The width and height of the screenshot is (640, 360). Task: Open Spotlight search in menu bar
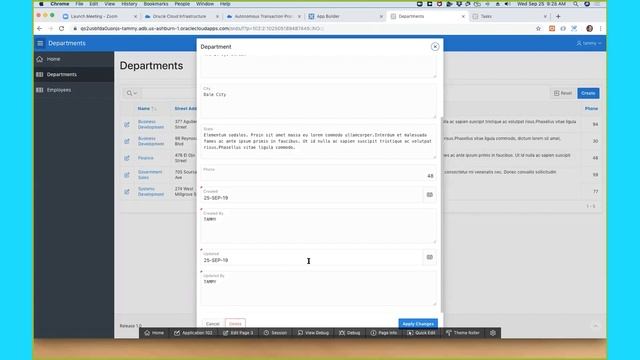pyautogui.click(x=575, y=4)
